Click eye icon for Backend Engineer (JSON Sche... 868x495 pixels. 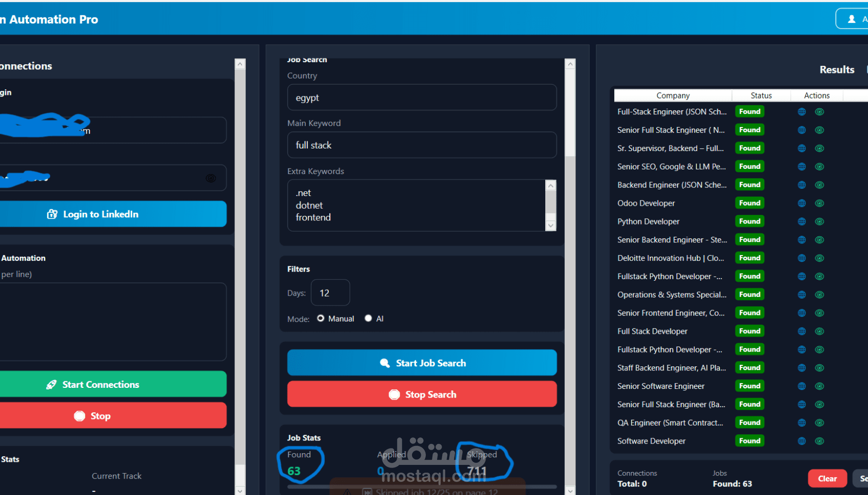[x=819, y=185]
